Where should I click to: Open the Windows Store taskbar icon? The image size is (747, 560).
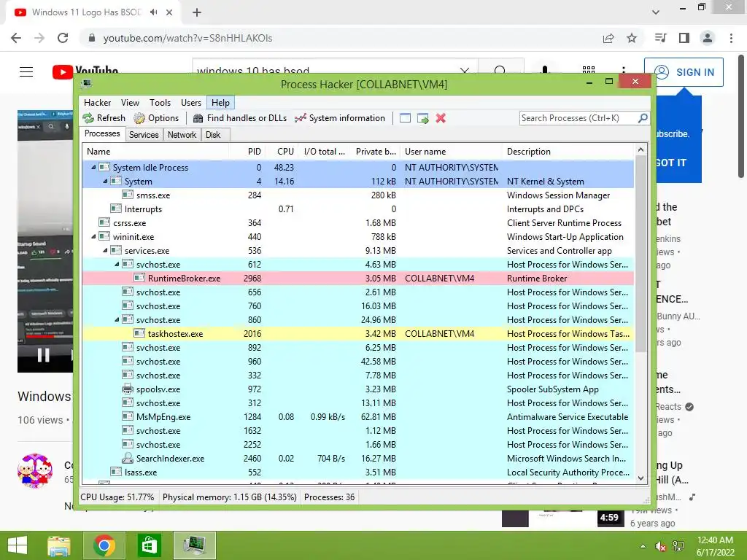pos(149,545)
